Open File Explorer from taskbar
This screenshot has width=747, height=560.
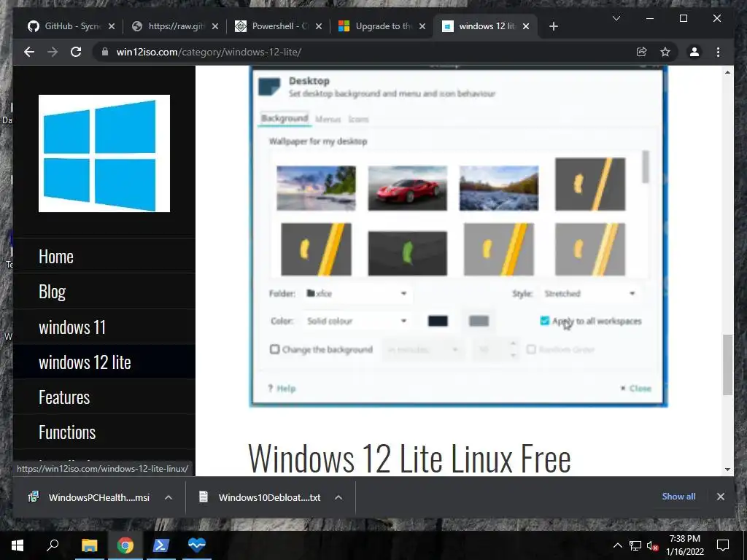pos(89,545)
